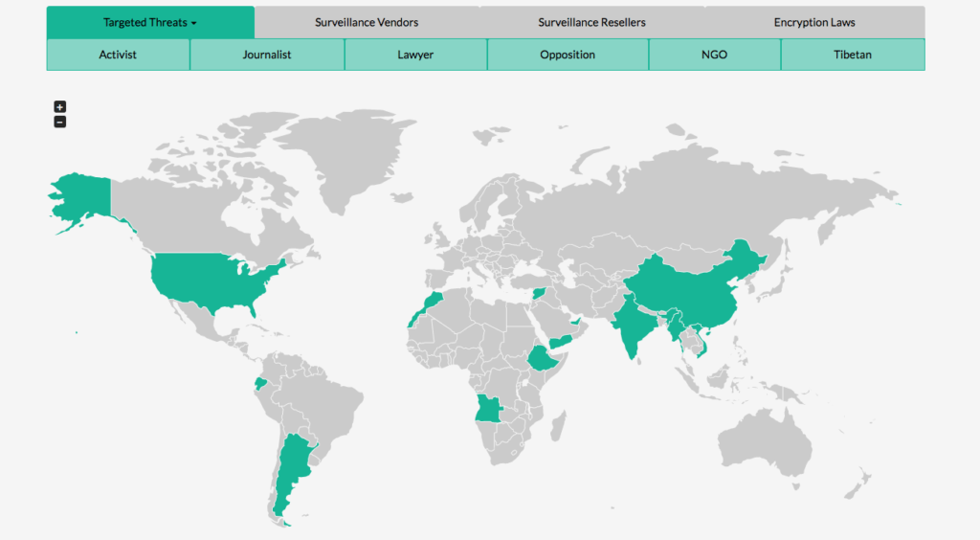The height and width of the screenshot is (540, 980).
Task: Open the Surveillance Resellers tab
Action: click(591, 22)
